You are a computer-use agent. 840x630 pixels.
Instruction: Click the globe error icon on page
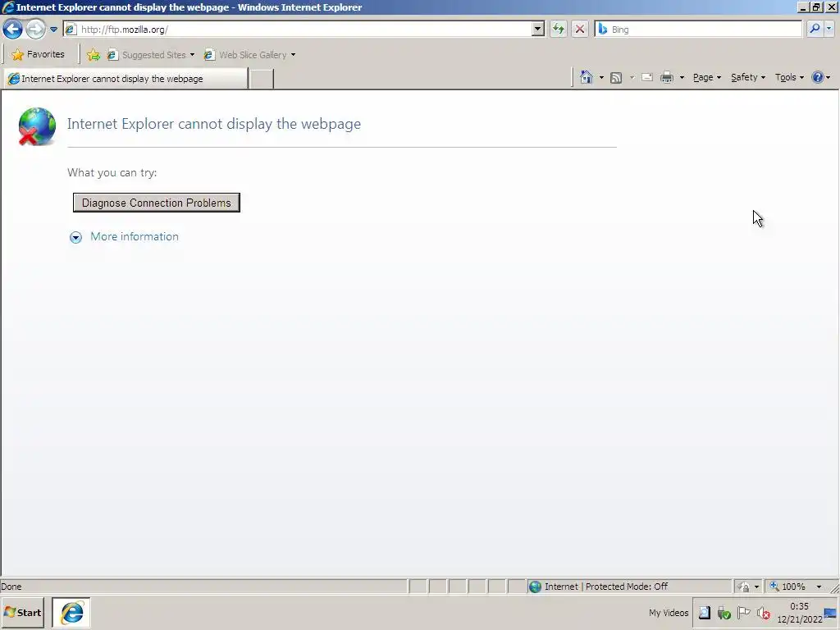[x=37, y=126]
